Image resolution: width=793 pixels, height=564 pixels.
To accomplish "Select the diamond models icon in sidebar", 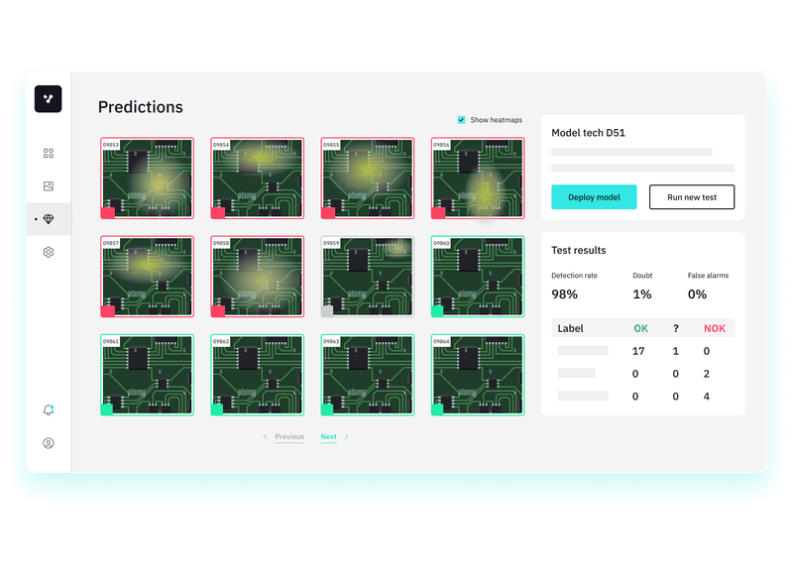I will (48, 219).
